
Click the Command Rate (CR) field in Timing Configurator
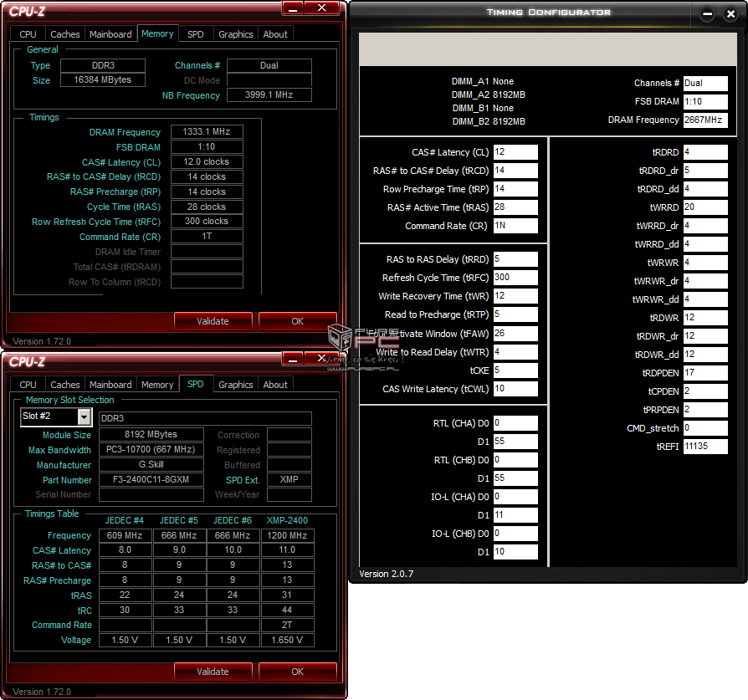515,226
